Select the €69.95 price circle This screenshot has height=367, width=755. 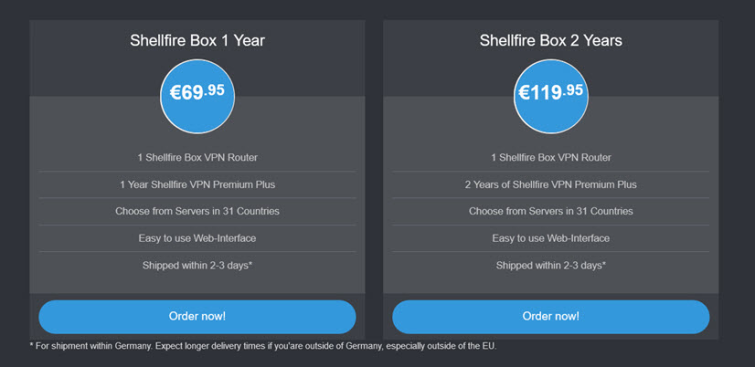[x=197, y=96]
